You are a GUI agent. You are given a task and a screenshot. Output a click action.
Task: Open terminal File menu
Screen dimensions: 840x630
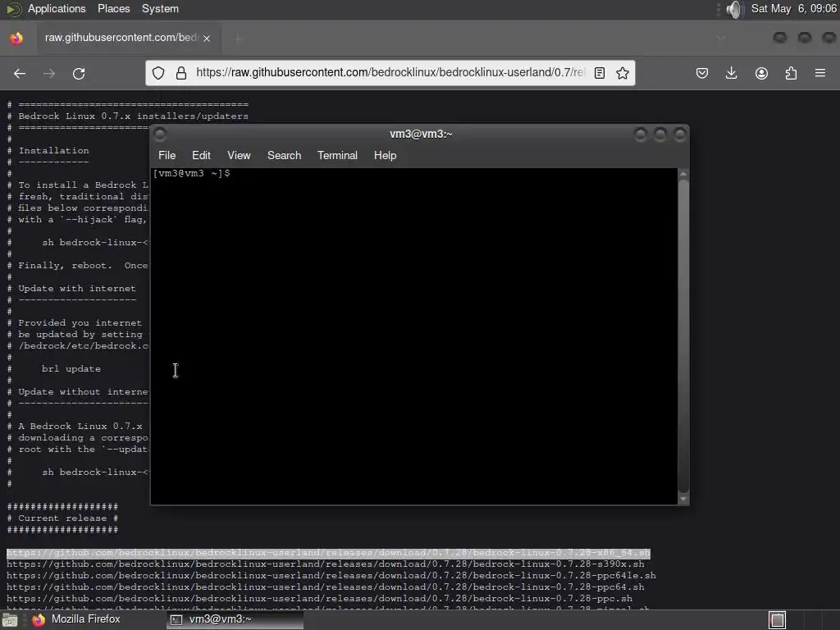pos(167,155)
